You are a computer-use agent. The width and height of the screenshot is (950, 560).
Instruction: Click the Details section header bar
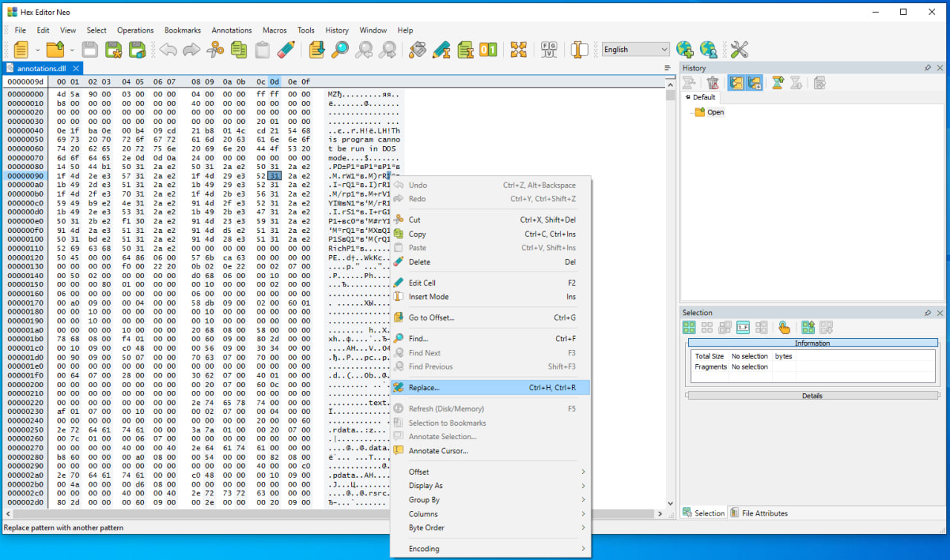click(812, 395)
